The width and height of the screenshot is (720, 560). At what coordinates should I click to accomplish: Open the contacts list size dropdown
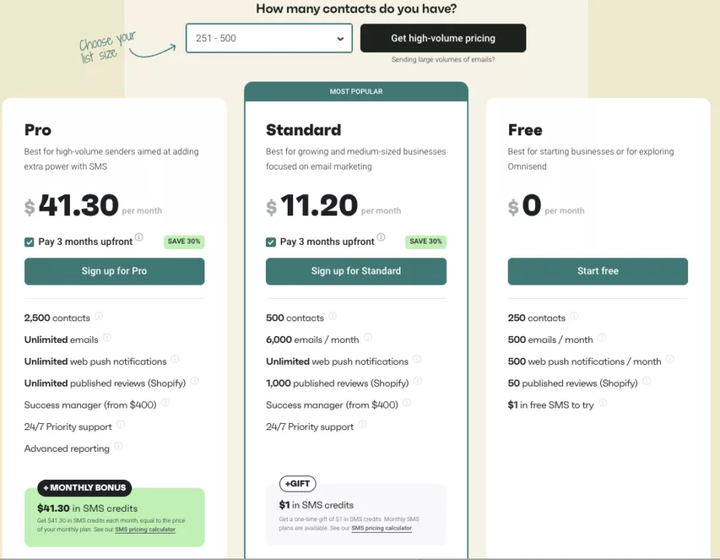point(269,38)
